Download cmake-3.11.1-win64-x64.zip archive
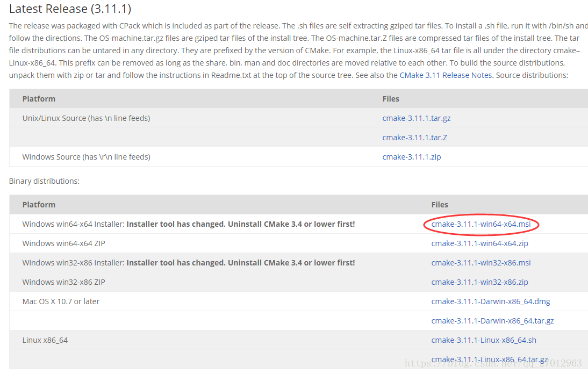This screenshot has width=588, height=374. click(479, 243)
